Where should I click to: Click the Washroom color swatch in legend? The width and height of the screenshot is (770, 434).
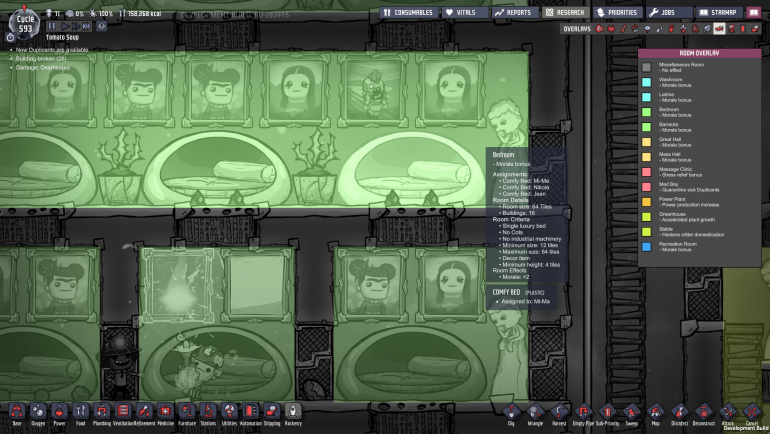pos(647,82)
